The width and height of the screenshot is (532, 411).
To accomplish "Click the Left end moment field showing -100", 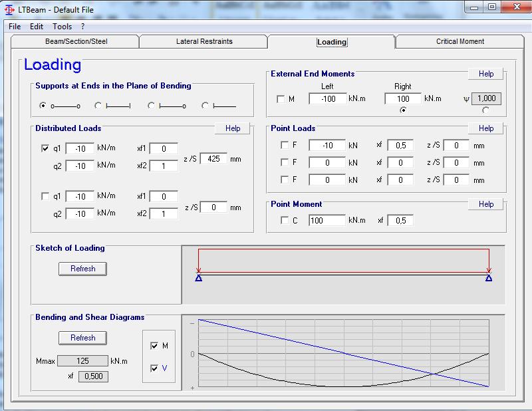I will click(328, 99).
